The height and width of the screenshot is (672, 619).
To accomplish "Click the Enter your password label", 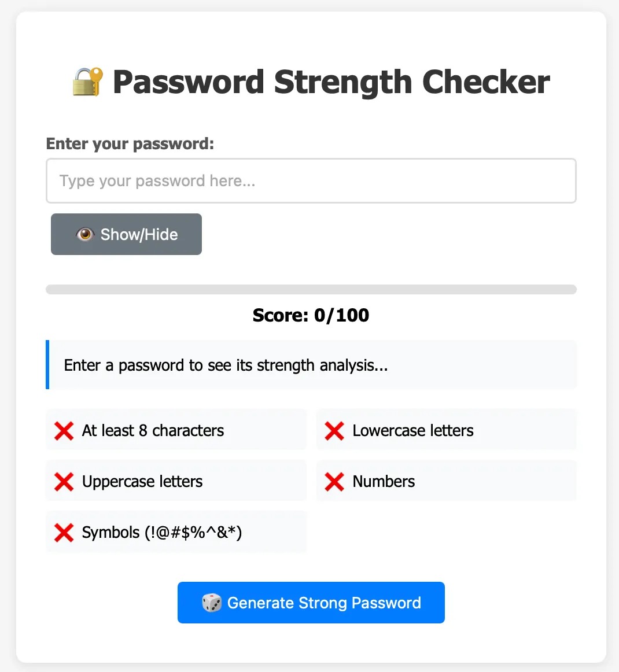I will [x=130, y=143].
